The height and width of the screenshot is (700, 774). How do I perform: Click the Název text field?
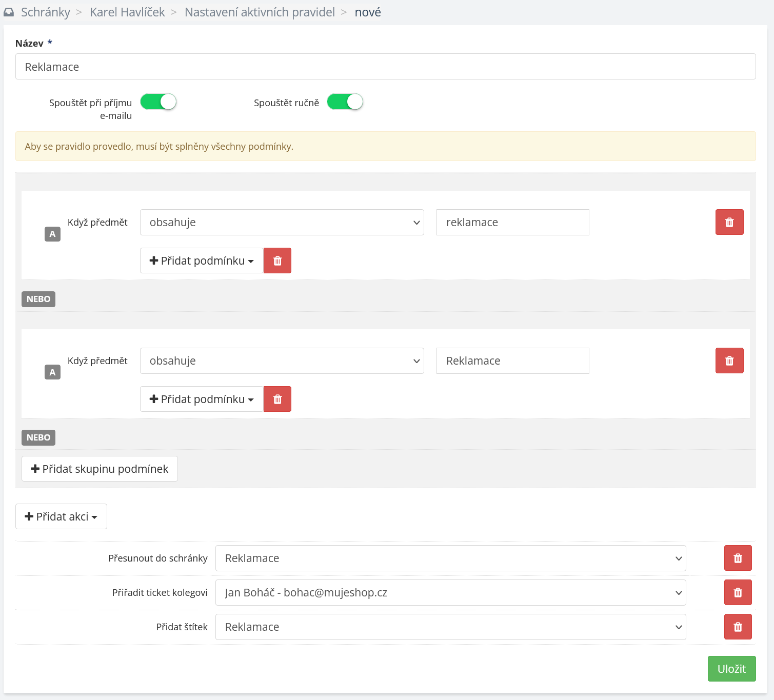(385, 67)
